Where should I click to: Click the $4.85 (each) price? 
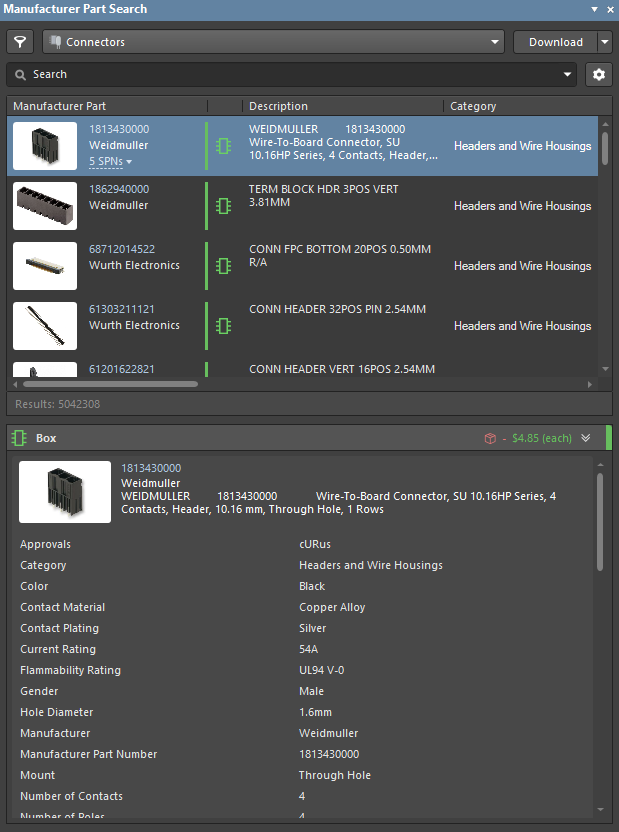tap(542, 438)
